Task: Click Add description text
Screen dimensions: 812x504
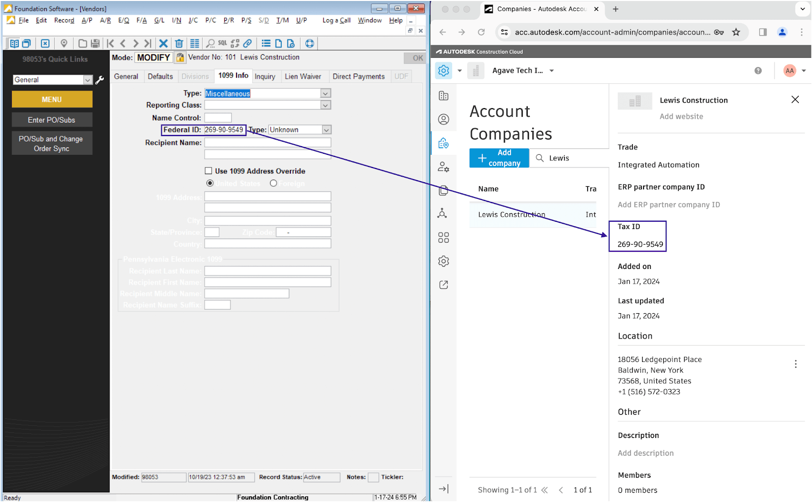Action: pos(646,453)
